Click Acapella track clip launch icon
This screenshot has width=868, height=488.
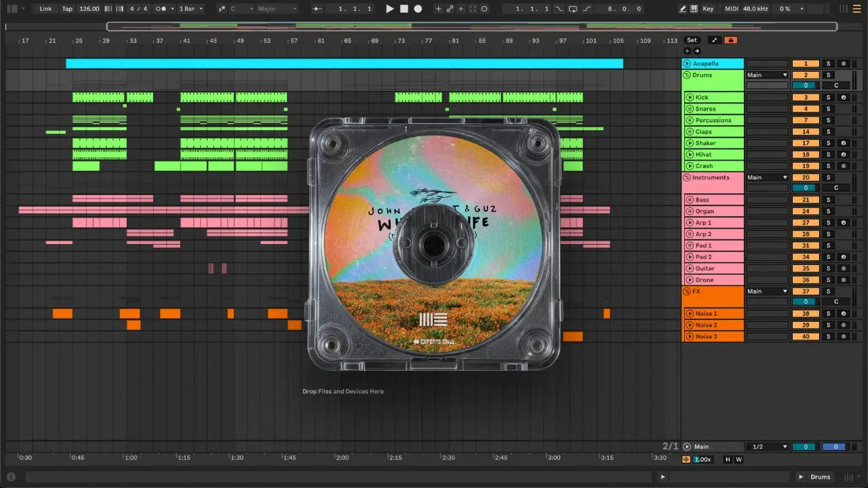point(687,63)
